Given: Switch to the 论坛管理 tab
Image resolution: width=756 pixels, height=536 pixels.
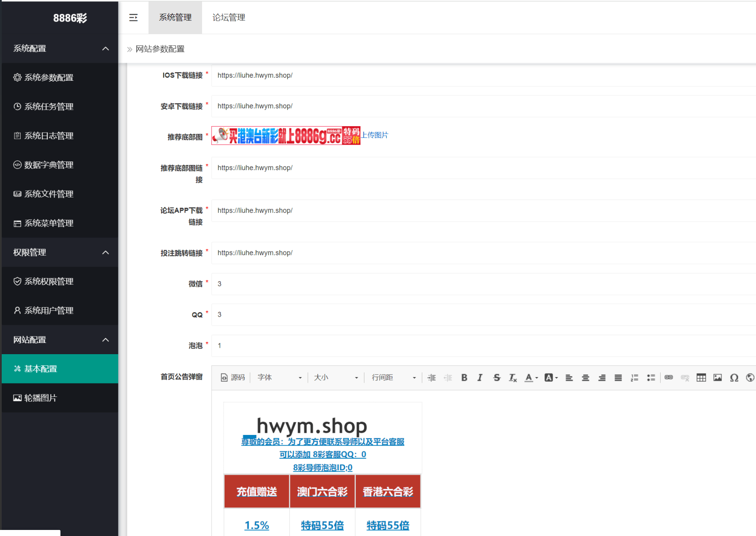Looking at the screenshot, I should (228, 18).
